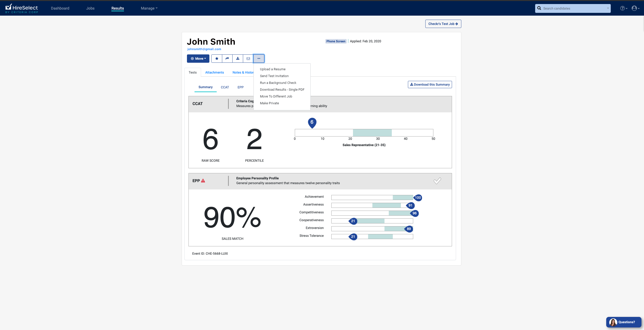Screen dimensions: 644x330
Task: Click the Search candidates input field
Action: [573, 8]
